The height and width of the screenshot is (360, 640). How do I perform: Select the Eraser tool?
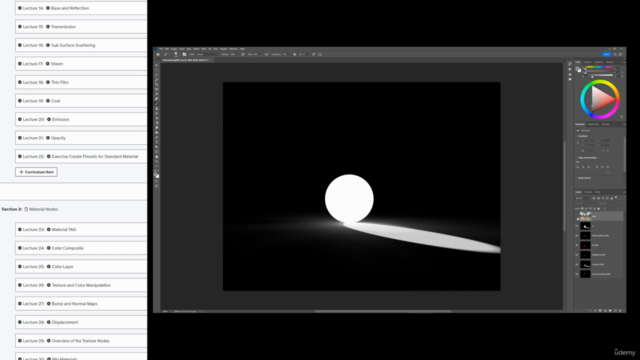pyautogui.click(x=157, y=118)
